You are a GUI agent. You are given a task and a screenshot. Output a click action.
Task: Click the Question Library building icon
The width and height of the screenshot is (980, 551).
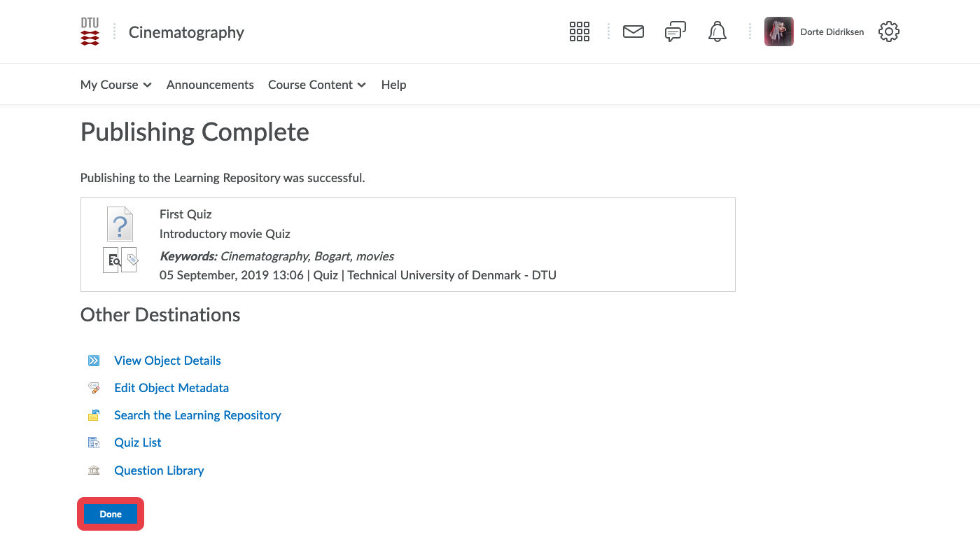pyautogui.click(x=94, y=470)
